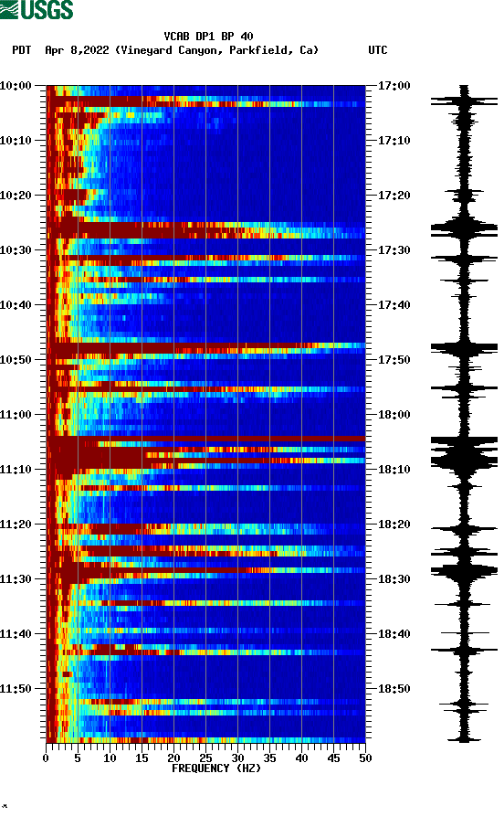Click the '30' frequency axis tick label
Screen dimensions: 504x816
tap(237, 758)
